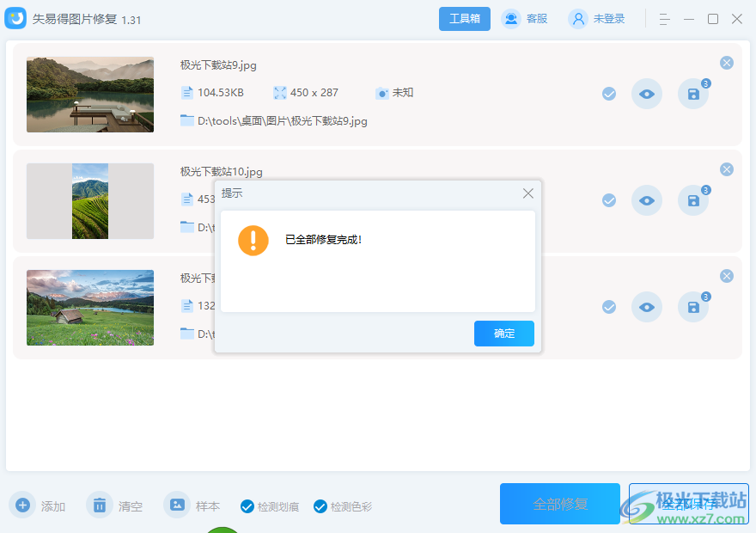Close the 提示 dialog with its X

528,193
